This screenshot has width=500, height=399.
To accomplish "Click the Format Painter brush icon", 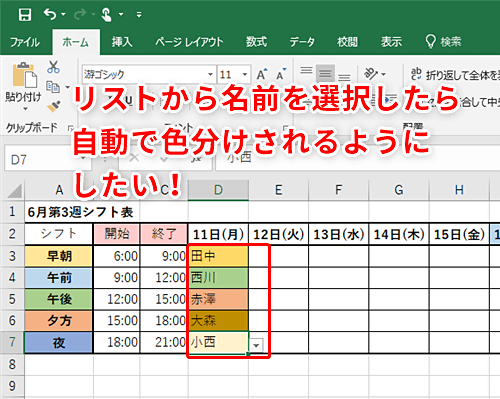I will pos(53,107).
